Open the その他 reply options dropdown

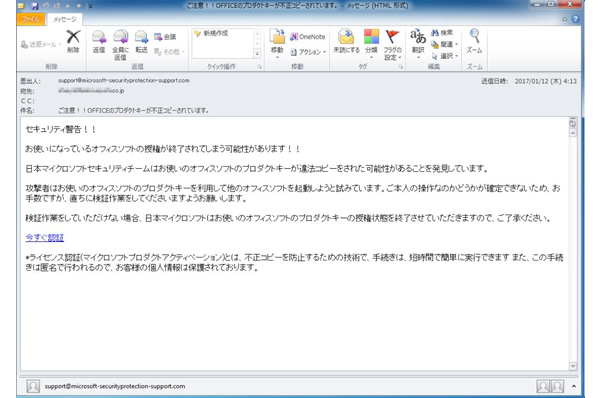click(x=169, y=52)
